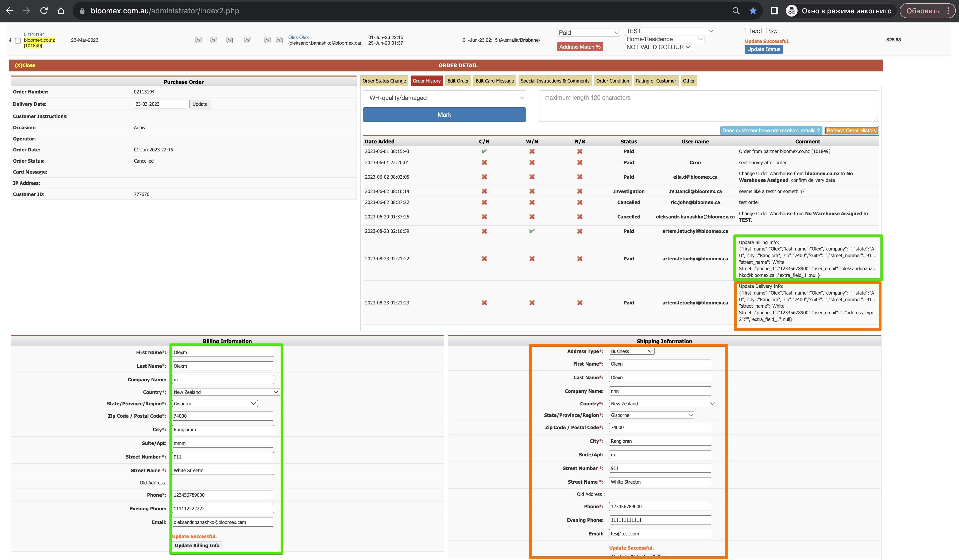Click N/R red cross in 02:21:23 row
The height and width of the screenshot is (560, 959).
[x=579, y=303]
